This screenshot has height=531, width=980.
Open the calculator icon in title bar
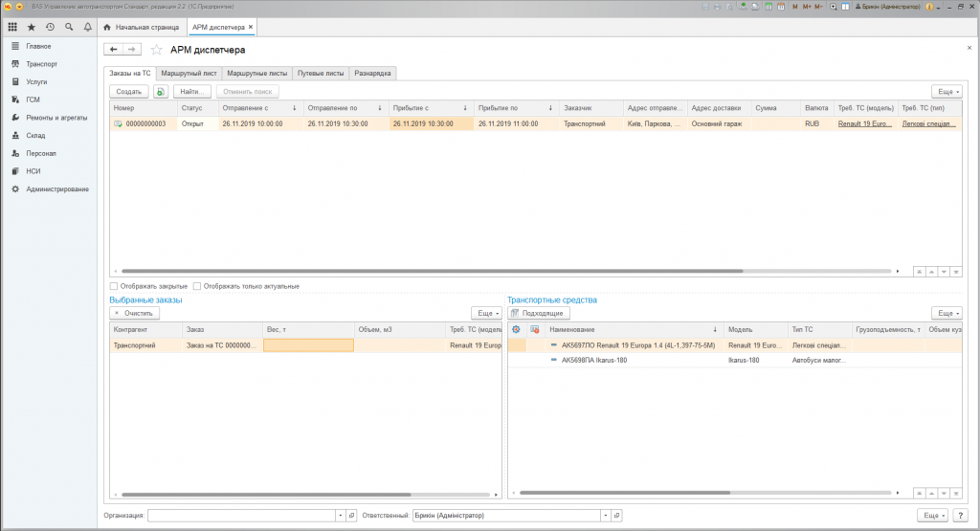(x=768, y=7)
